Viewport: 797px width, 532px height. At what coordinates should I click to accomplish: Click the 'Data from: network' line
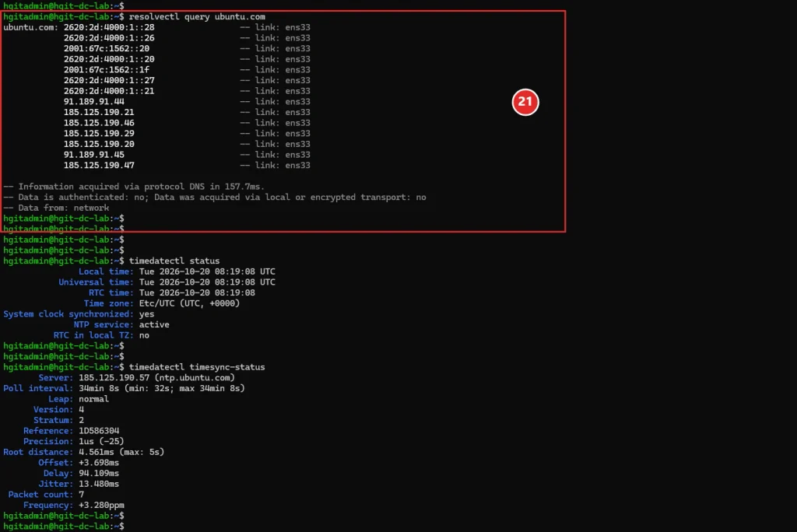click(x=56, y=208)
